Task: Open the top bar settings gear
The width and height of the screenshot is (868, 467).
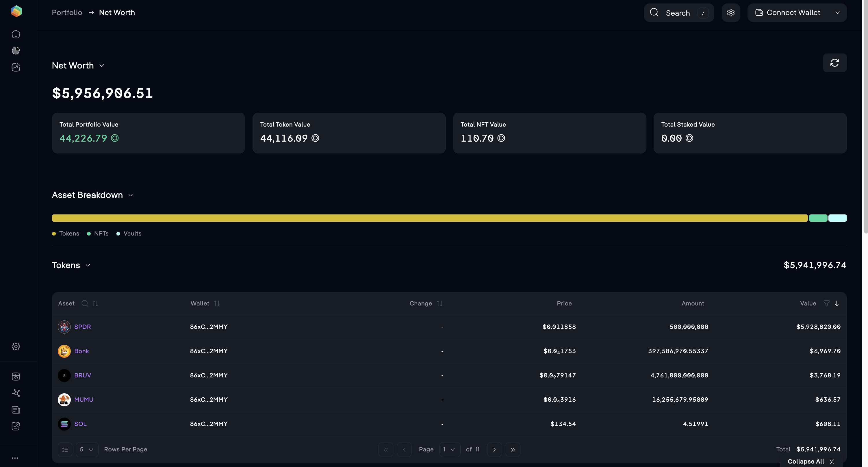Action: tap(730, 13)
